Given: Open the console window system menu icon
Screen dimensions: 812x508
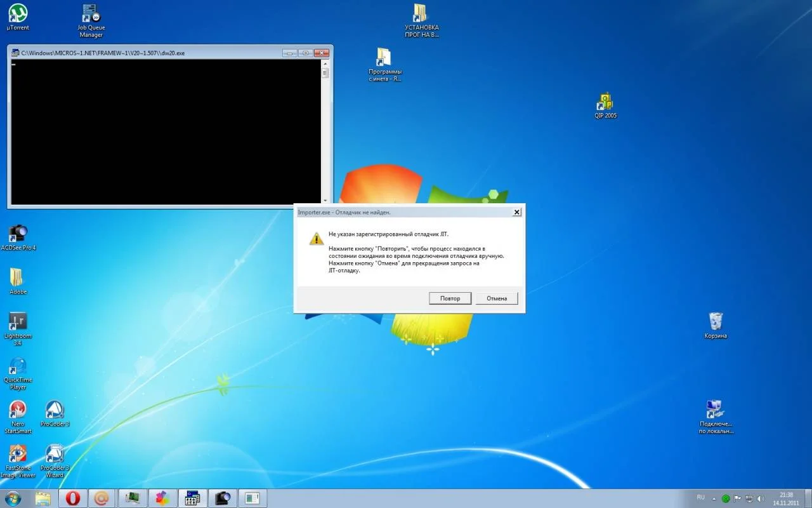Looking at the screenshot, I should [15, 53].
